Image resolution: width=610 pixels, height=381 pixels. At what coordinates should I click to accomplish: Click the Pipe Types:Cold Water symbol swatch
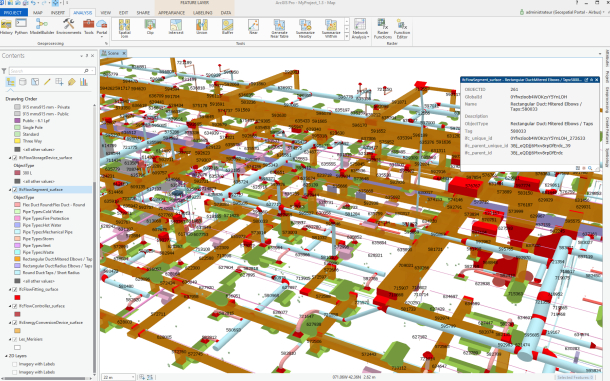(x=17, y=212)
